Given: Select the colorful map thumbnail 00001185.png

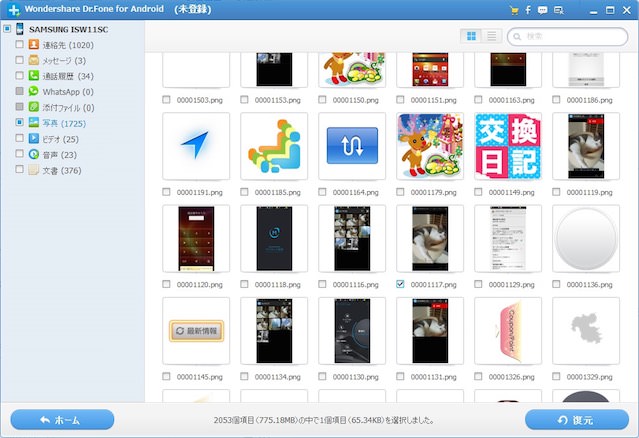Looking at the screenshot, I should (274, 146).
